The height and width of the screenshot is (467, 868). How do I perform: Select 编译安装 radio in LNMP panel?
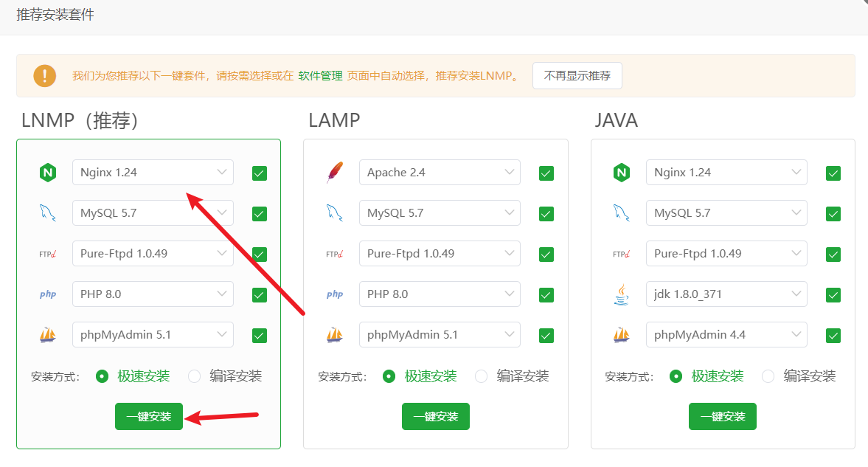coord(194,377)
